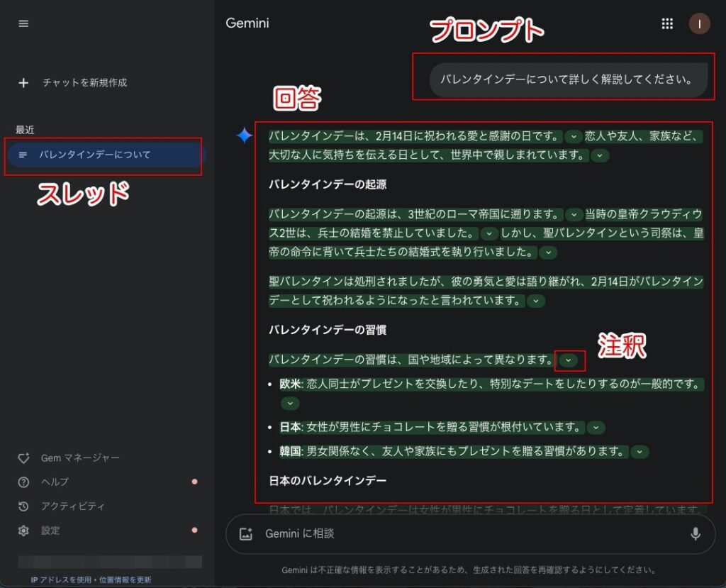Click the chat thread list icon

point(23,155)
